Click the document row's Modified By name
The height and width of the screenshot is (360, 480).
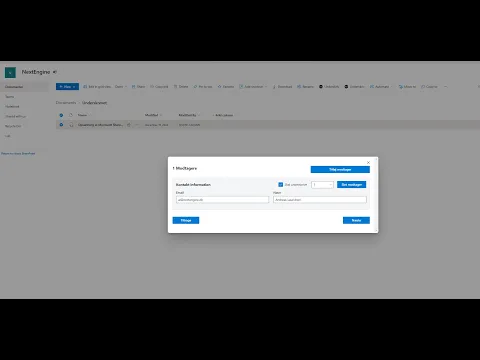[189, 125]
